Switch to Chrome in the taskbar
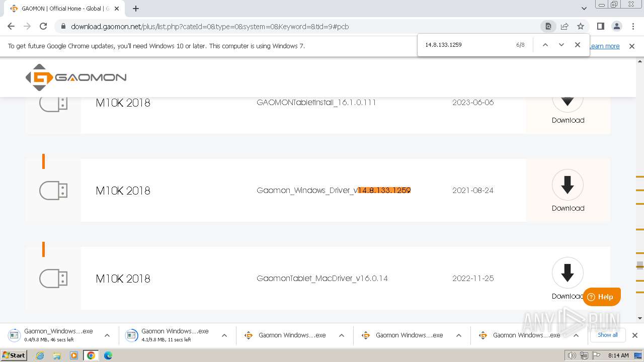The width and height of the screenshot is (644, 362). tap(91, 355)
